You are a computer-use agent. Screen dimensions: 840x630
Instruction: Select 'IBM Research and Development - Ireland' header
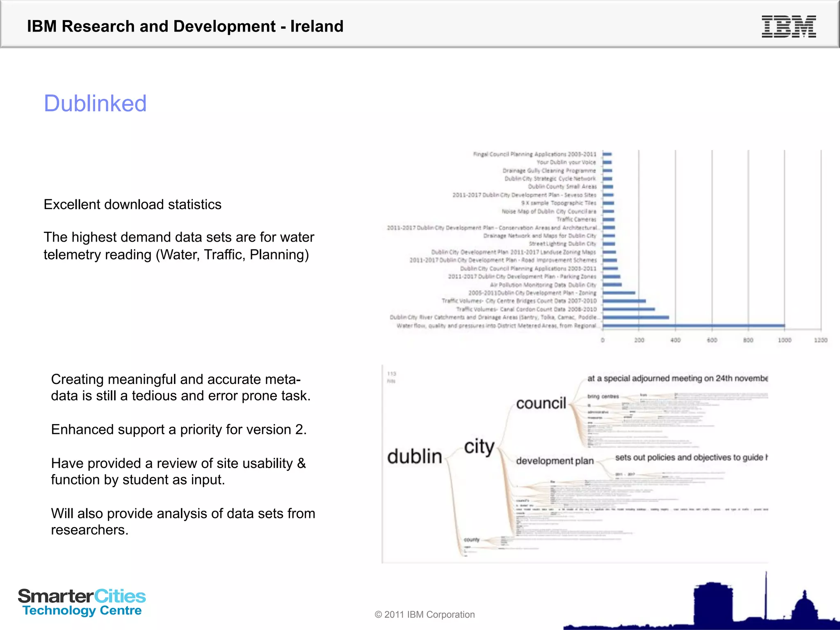tap(185, 26)
